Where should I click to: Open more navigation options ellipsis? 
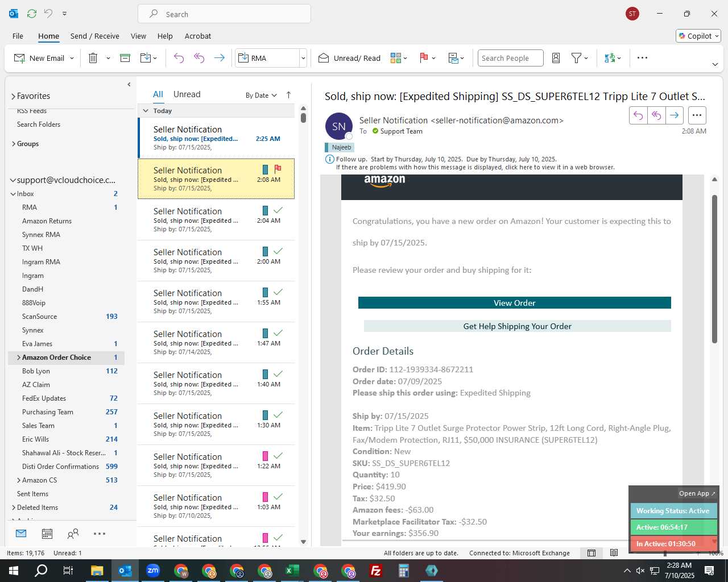pos(100,533)
